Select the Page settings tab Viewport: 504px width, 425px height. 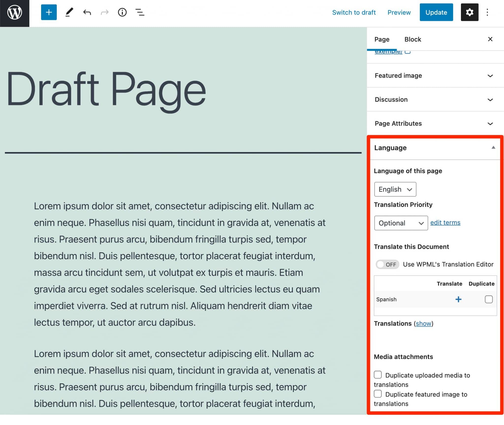click(382, 39)
